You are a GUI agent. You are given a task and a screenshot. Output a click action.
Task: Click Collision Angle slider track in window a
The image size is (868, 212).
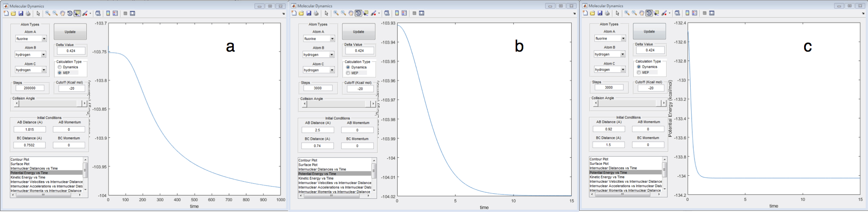[x=50, y=104]
